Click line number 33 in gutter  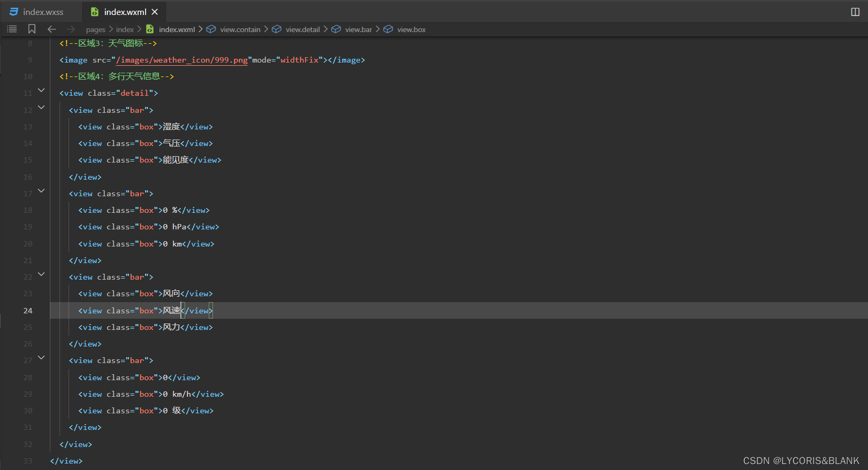(x=28, y=461)
